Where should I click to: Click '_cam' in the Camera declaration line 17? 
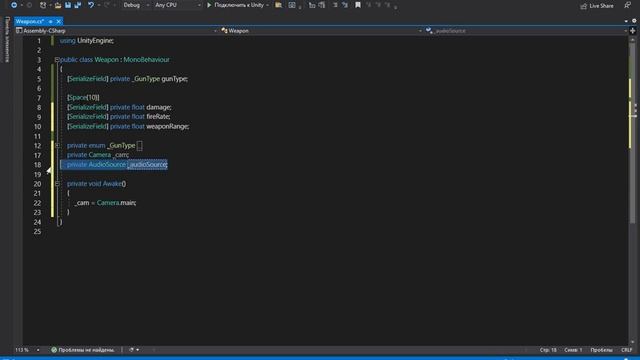[x=120, y=155]
